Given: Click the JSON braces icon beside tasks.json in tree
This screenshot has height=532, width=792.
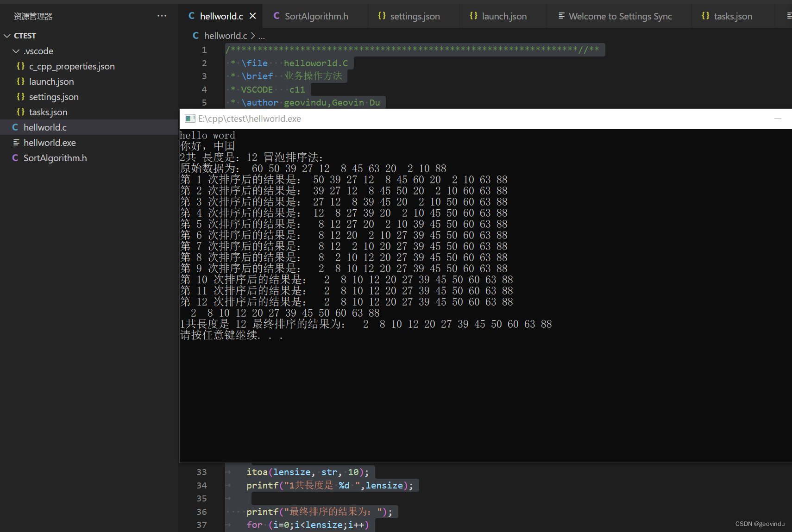Looking at the screenshot, I should pos(20,112).
